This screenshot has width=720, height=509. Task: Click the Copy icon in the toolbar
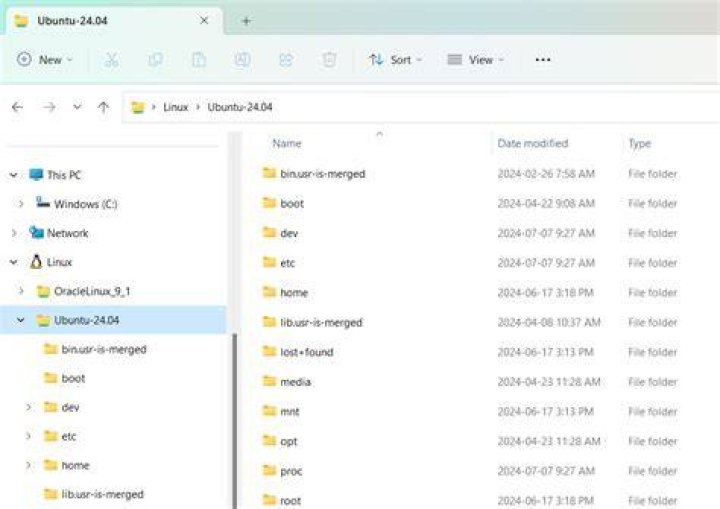155,60
